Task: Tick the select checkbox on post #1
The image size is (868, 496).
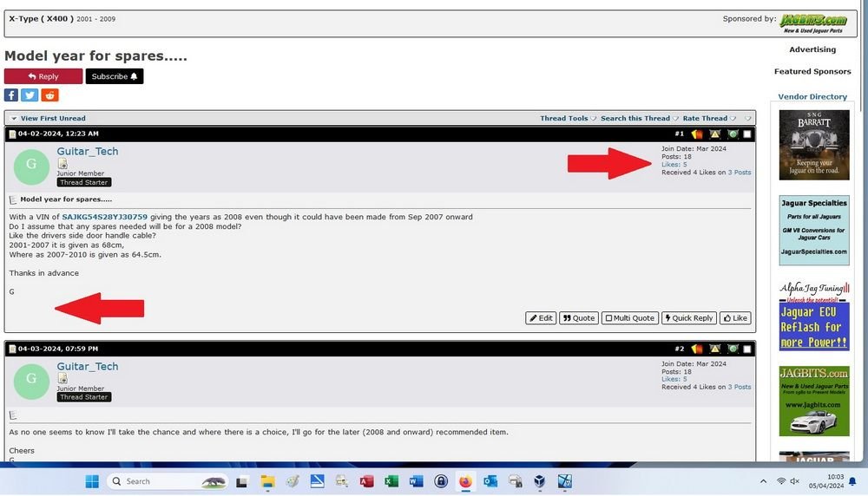Action: pos(747,134)
